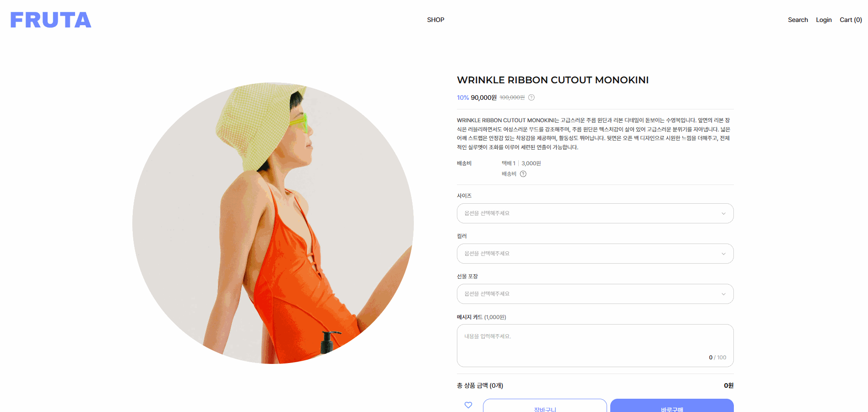Focus the 메시지 카드 text area
Image resolution: width=868 pixels, height=412 pixels.
pos(595,346)
